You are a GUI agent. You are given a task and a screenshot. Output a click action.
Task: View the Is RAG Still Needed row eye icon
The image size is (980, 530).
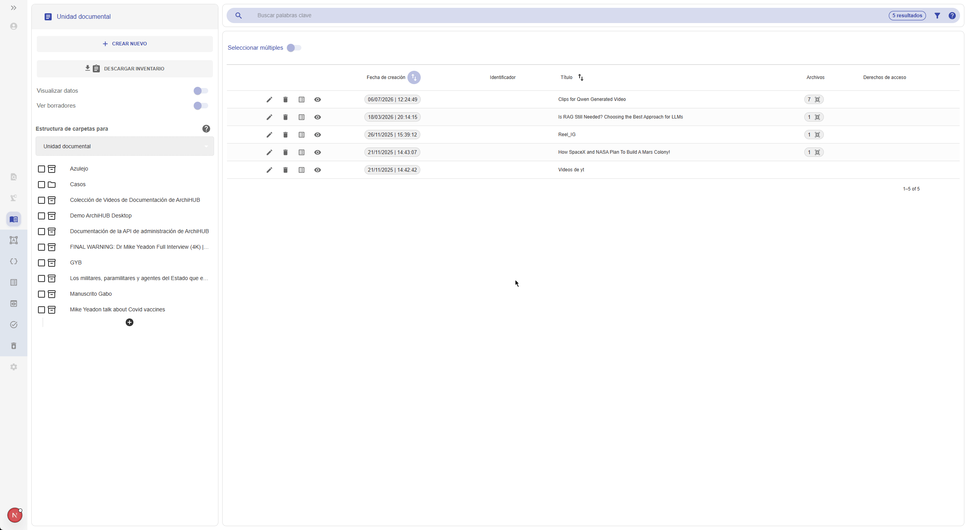pyautogui.click(x=317, y=117)
